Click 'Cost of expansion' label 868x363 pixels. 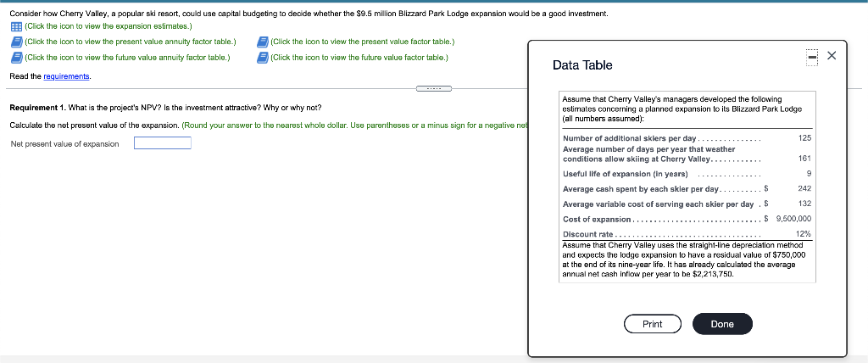pyautogui.click(x=597, y=219)
